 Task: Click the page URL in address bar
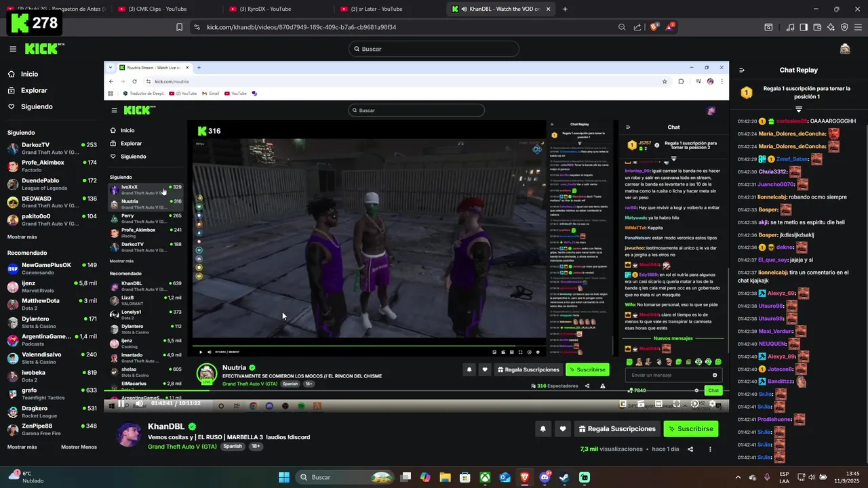pos(301,27)
